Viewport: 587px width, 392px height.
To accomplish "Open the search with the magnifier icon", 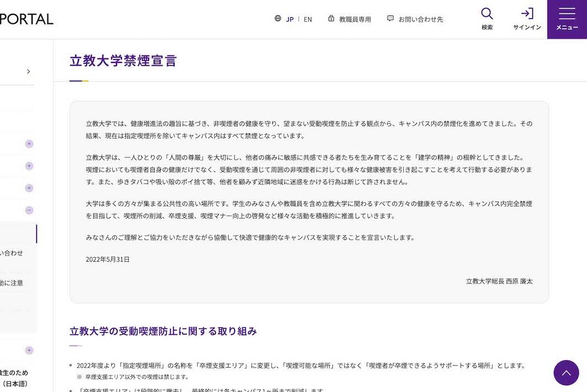I will pyautogui.click(x=486, y=17).
